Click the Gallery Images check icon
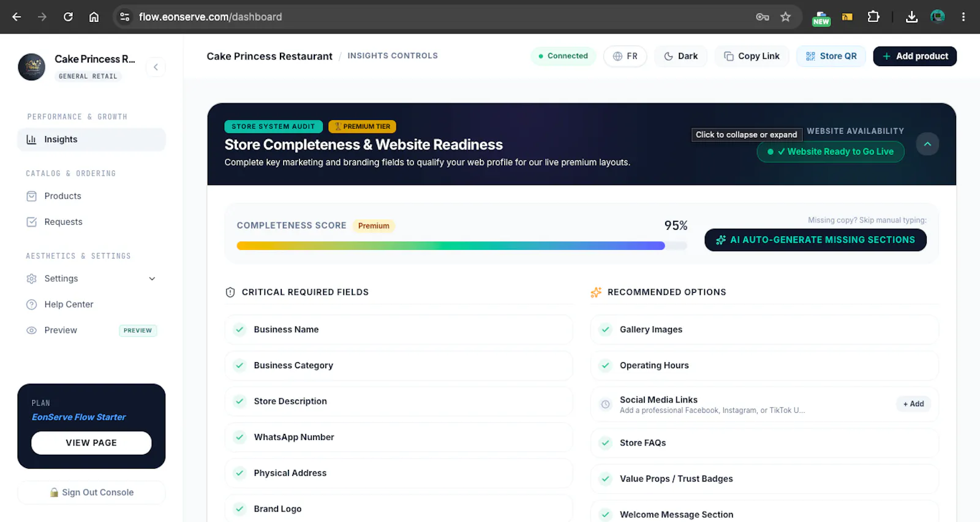Image resolution: width=980 pixels, height=522 pixels. pyautogui.click(x=606, y=330)
